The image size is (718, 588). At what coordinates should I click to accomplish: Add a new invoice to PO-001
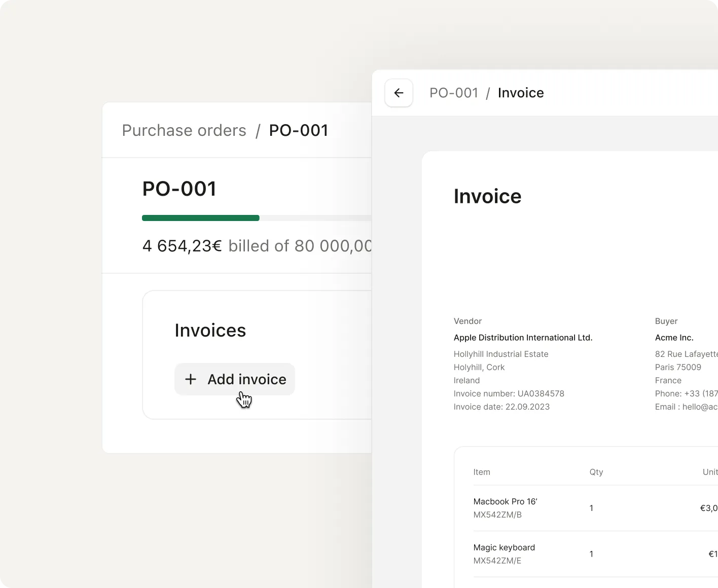point(234,379)
